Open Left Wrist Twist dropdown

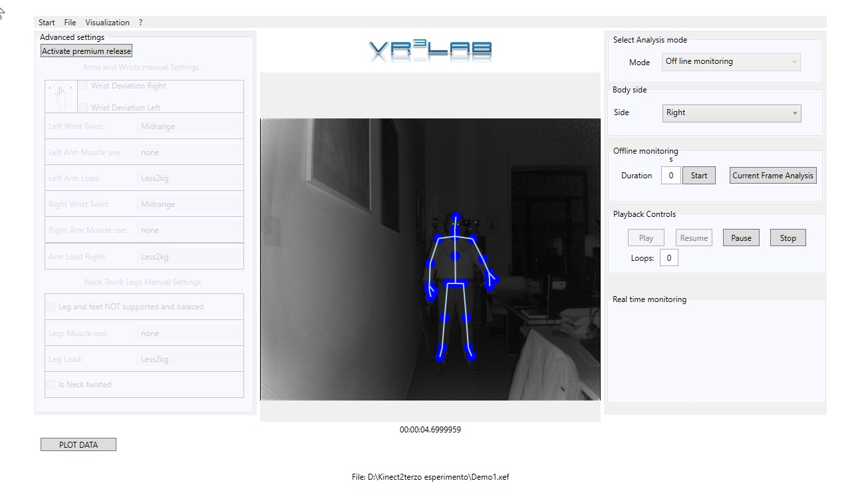click(x=190, y=126)
